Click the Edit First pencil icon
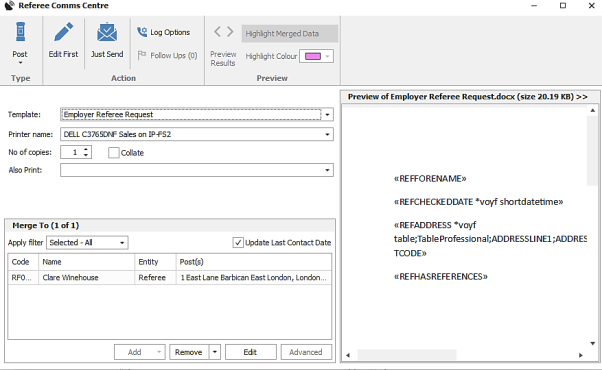This screenshot has width=602, height=370. [x=63, y=31]
